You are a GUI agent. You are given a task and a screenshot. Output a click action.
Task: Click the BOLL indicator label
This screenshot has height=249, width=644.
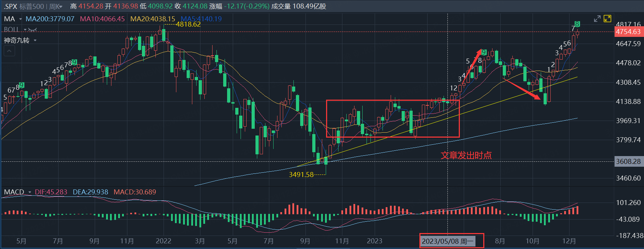(x=12, y=30)
